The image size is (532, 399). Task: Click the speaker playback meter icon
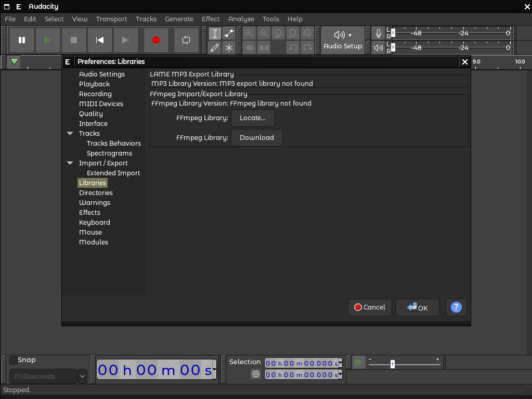(378, 47)
